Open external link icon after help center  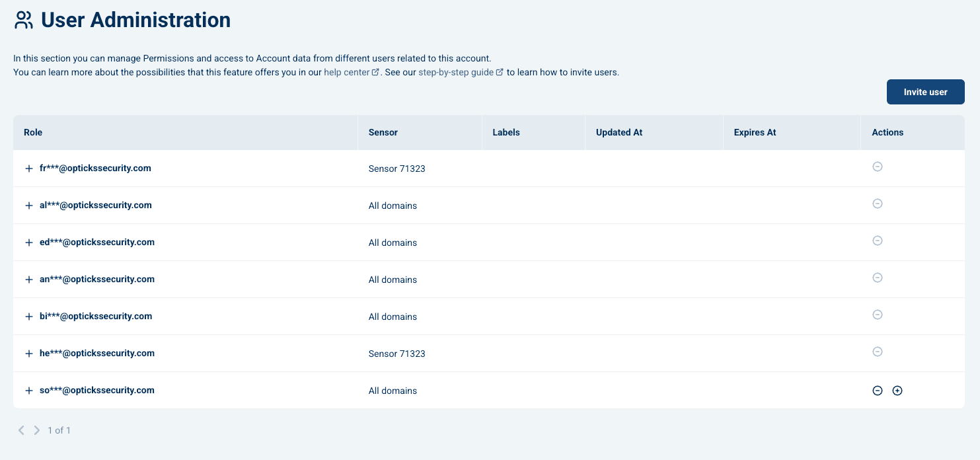pos(375,72)
